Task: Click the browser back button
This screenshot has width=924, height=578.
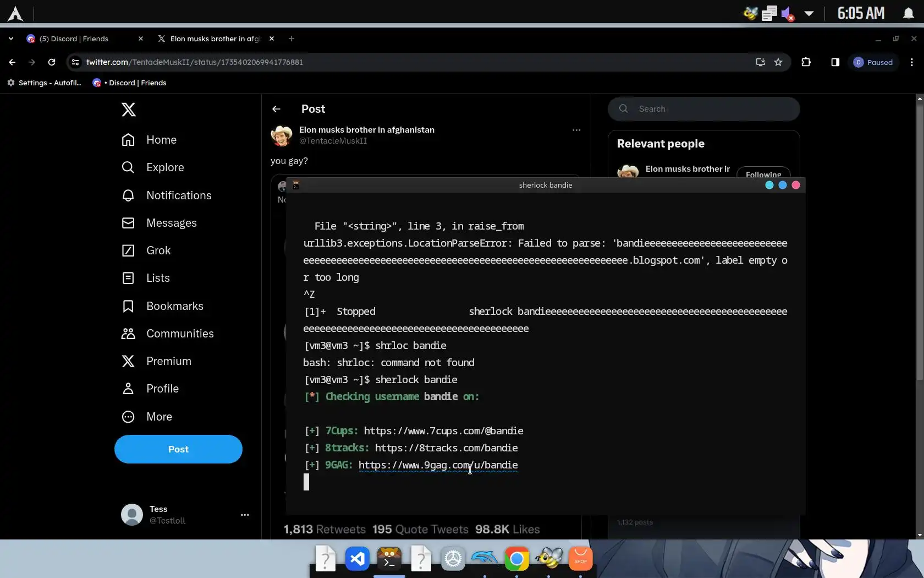Action: click(x=12, y=62)
